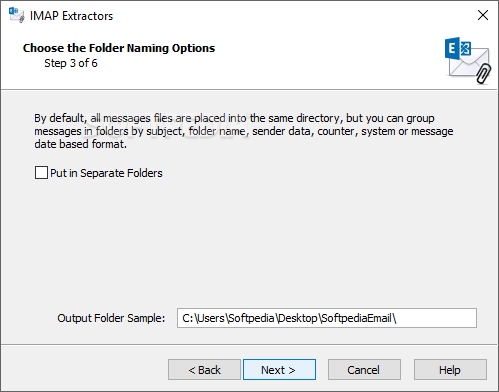Click the IMAP Extractors title bar icon

[17, 15]
